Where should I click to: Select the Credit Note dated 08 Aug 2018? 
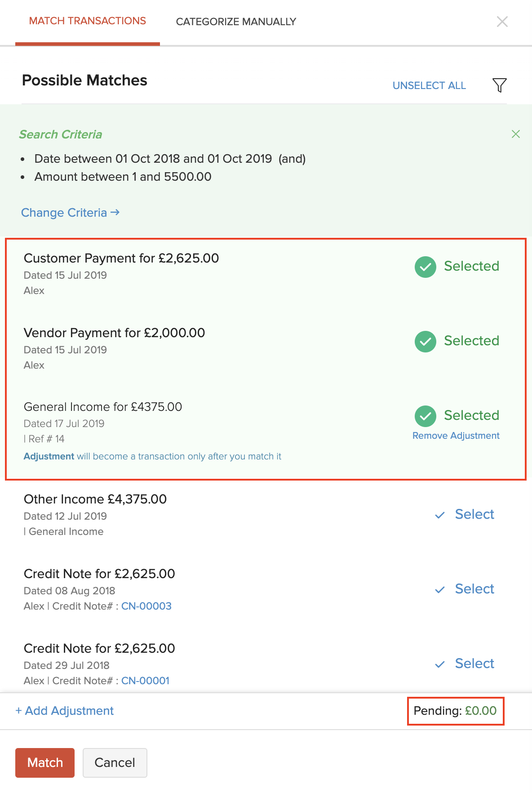[465, 589]
